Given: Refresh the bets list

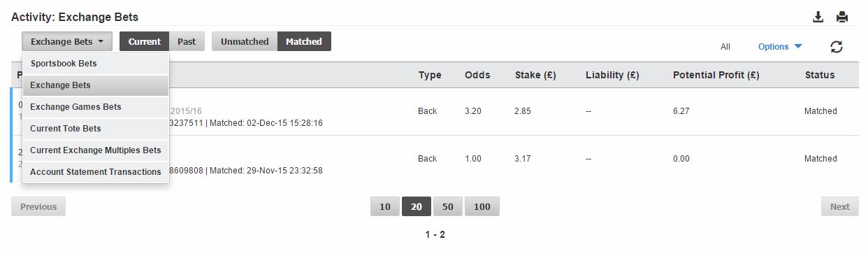Looking at the screenshot, I should click(x=837, y=47).
